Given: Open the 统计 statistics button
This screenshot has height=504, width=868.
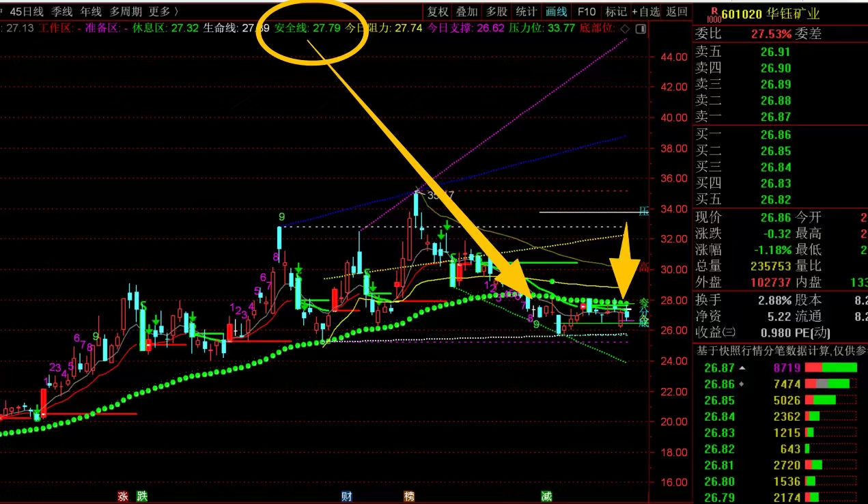Looking at the screenshot, I should click(526, 12).
